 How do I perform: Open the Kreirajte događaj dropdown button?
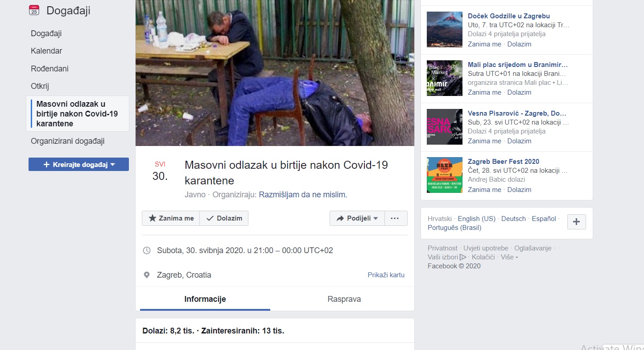tap(78, 164)
